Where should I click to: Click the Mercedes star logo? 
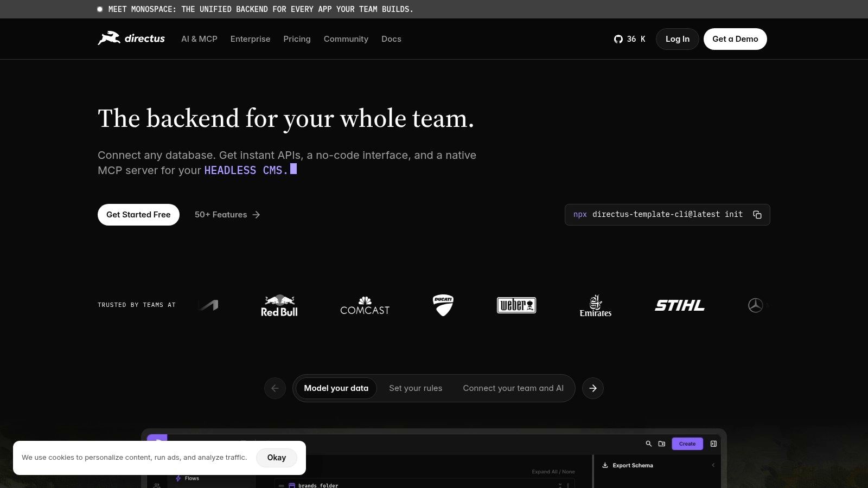point(756,305)
